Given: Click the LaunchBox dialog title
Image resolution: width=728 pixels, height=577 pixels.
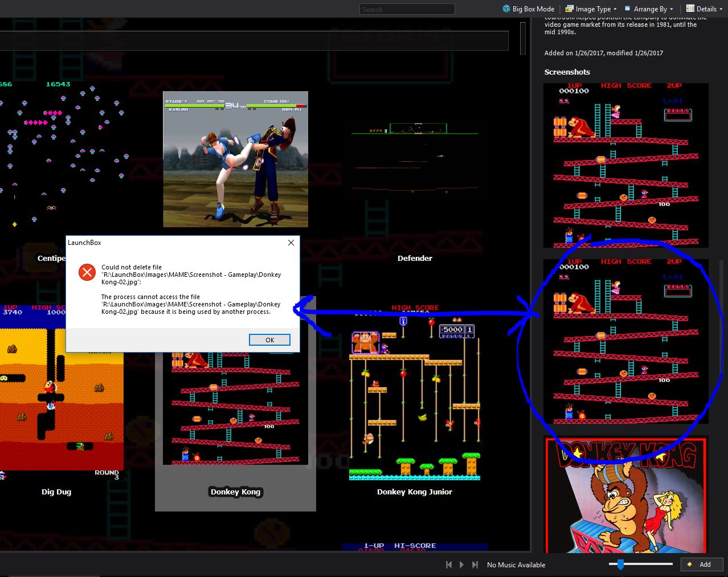Looking at the screenshot, I should [x=84, y=243].
